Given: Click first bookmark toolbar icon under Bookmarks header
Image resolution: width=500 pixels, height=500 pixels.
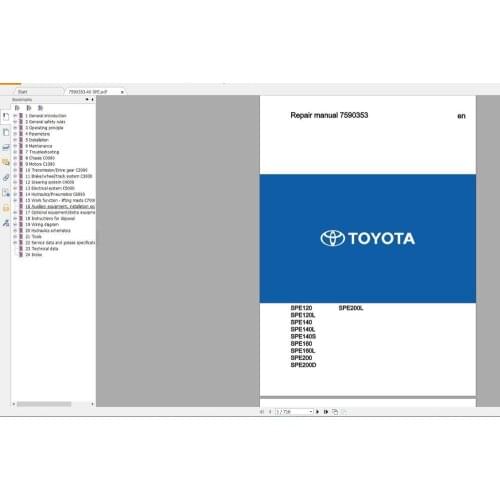Looking at the screenshot, I should tap(17, 108).
